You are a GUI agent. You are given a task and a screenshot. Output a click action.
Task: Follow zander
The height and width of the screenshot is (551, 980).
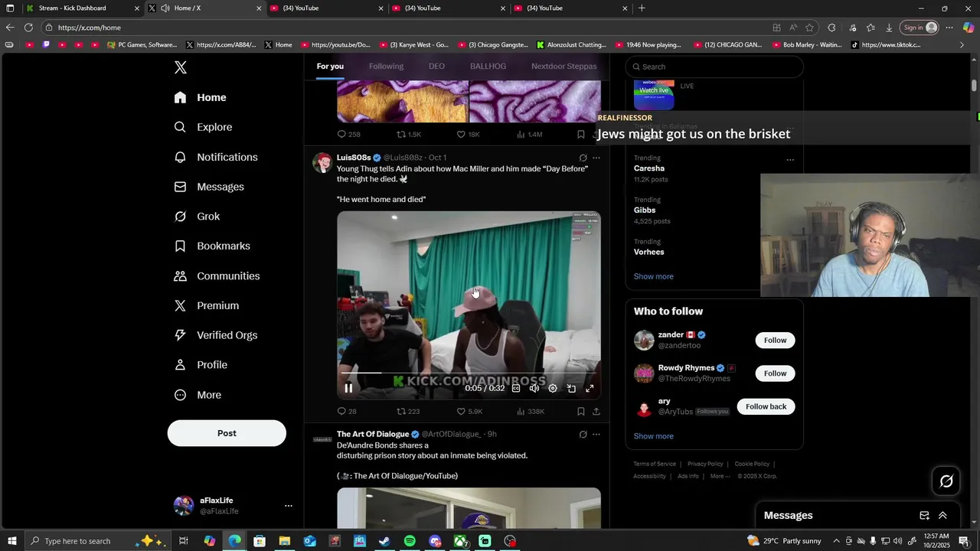pyautogui.click(x=775, y=341)
